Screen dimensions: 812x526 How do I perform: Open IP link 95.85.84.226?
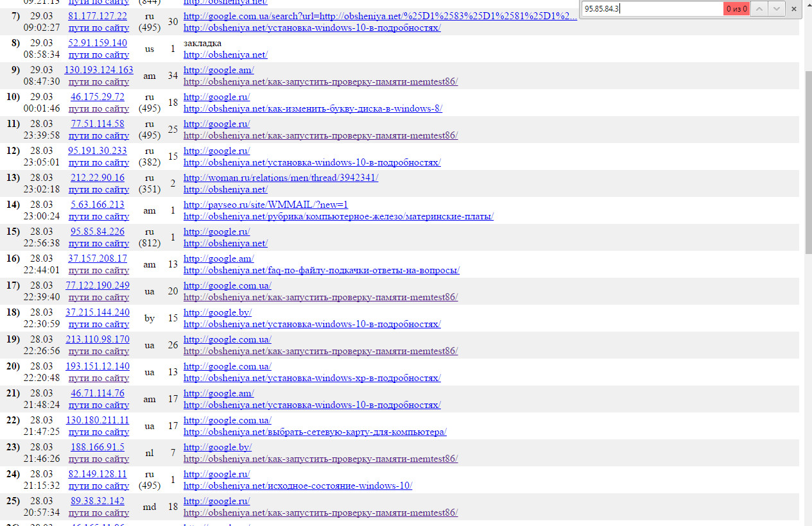(x=98, y=232)
